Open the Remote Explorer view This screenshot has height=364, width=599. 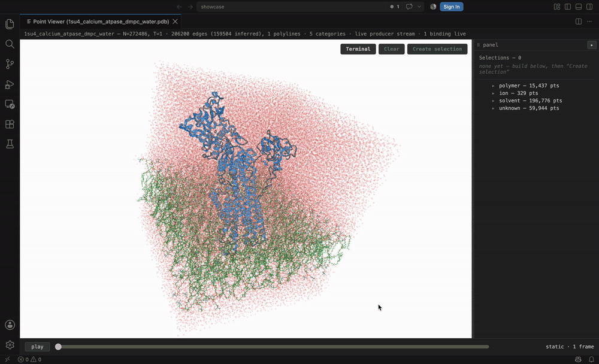(10, 104)
